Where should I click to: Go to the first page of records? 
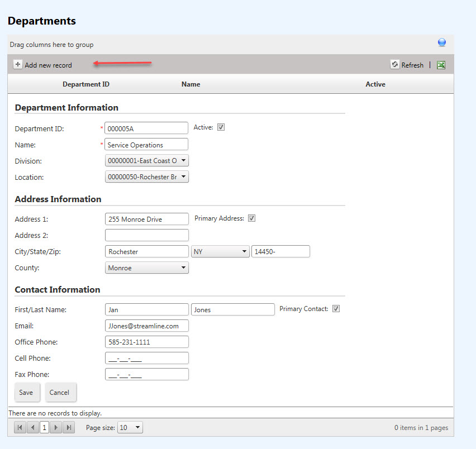click(20, 427)
